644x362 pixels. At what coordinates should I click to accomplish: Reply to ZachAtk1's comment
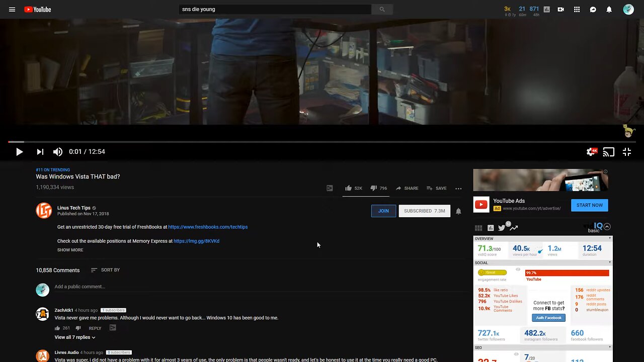[95, 328]
